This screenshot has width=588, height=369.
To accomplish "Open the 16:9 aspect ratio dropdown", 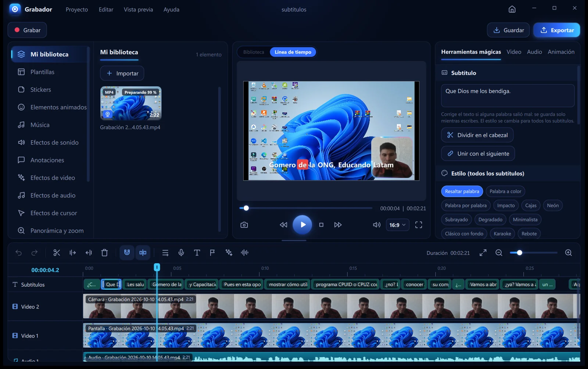I will click(398, 225).
